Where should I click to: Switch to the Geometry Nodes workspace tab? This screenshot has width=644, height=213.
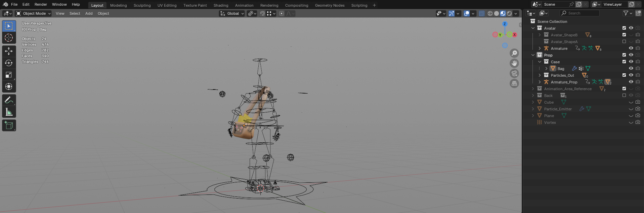(329, 5)
